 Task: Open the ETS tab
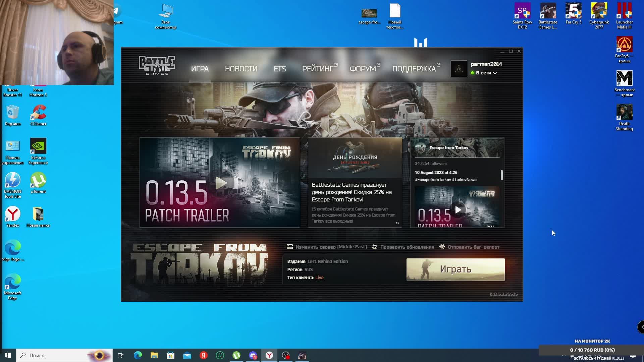[x=279, y=69]
